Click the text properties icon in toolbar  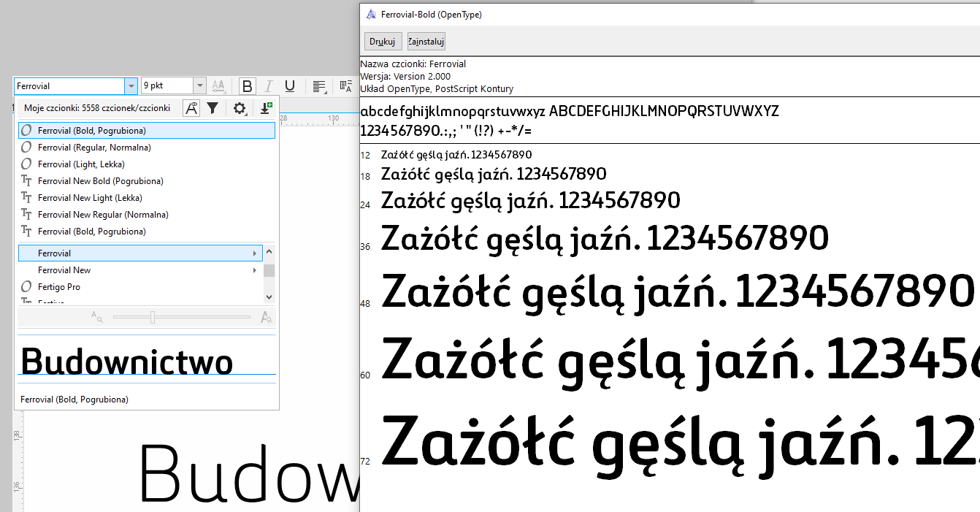(x=346, y=86)
